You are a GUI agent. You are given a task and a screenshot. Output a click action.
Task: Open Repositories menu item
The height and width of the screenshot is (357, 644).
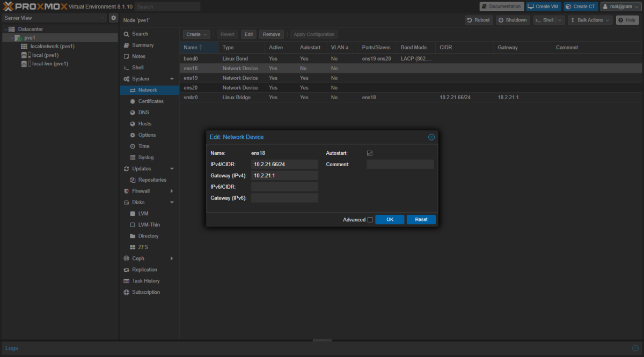click(149, 180)
